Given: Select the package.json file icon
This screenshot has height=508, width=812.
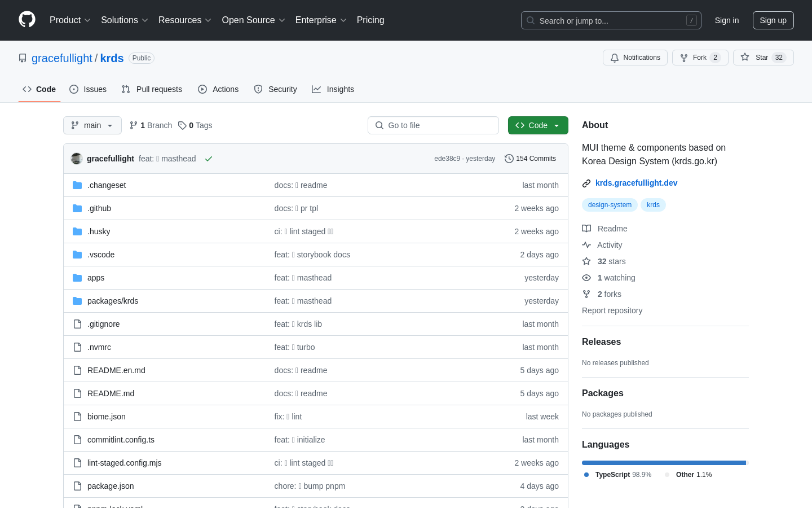Looking at the screenshot, I should click(x=77, y=486).
